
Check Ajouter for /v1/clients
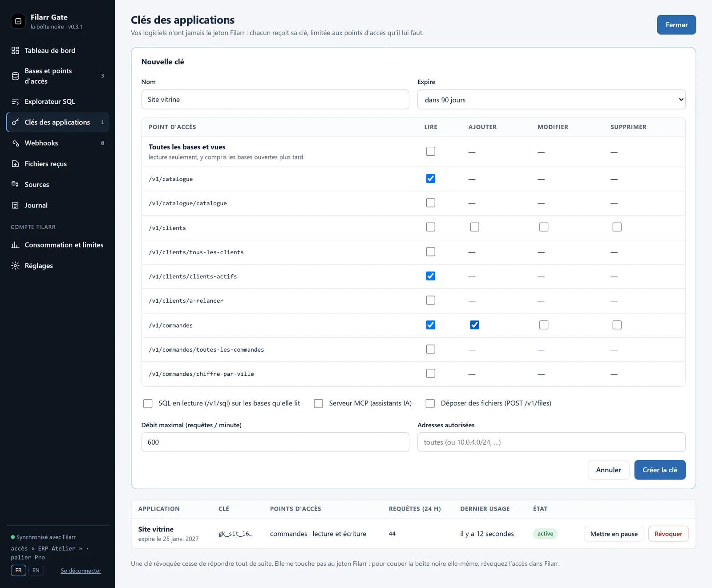pyautogui.click(x=474, y=227)
